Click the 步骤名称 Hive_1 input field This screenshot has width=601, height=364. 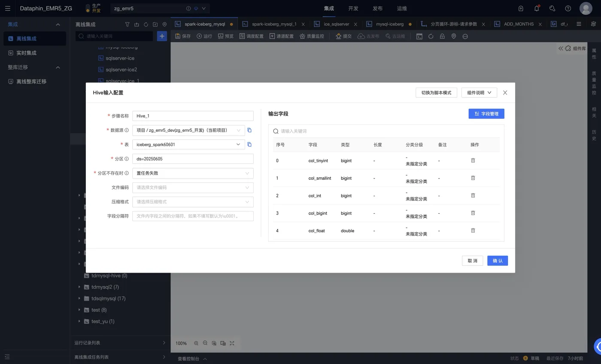tap(193, 116)
